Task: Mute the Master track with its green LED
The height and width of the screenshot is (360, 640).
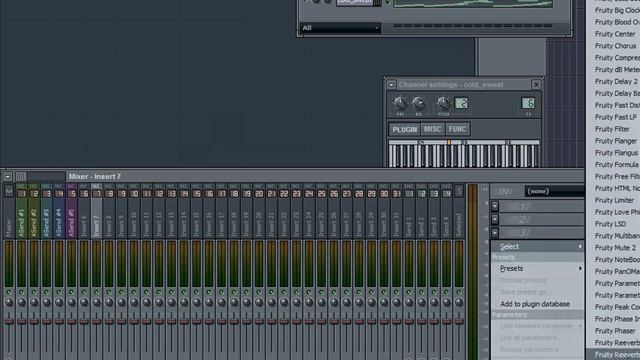Action: click(9, 292)
